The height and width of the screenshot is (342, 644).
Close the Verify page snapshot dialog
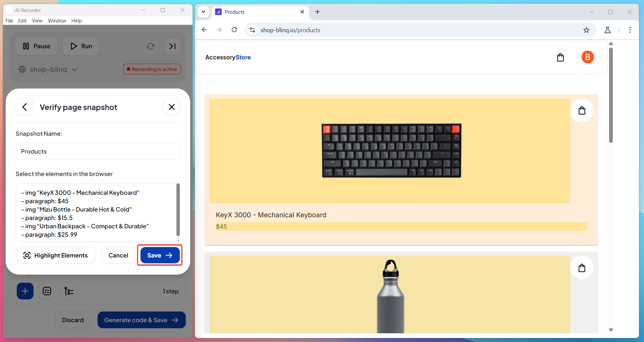pos(171,107)
